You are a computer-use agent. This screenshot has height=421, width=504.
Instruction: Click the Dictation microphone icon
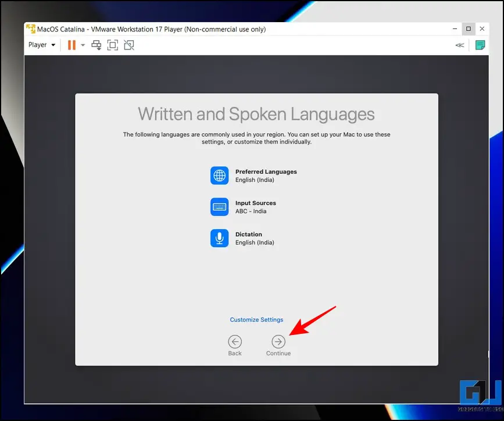click(x=219, y=238)
